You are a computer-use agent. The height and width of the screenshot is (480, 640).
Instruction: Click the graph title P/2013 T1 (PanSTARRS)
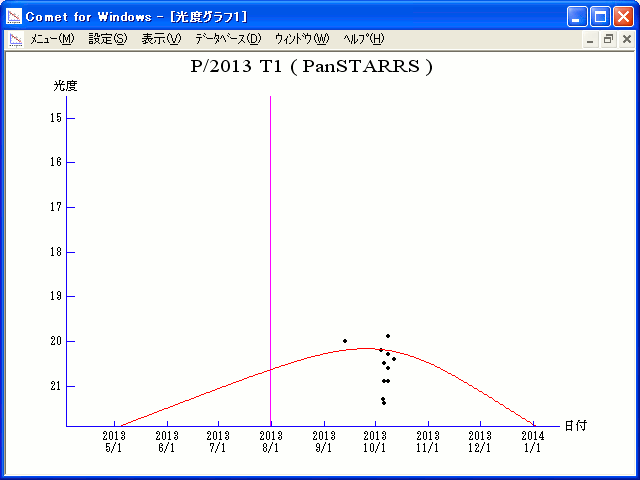point(312,67)
